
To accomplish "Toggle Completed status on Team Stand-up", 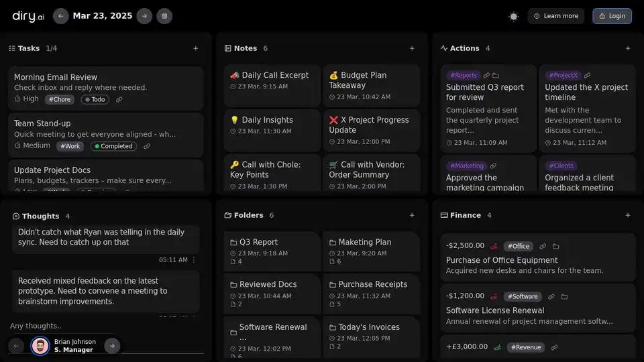I will [x=113, y=146].
